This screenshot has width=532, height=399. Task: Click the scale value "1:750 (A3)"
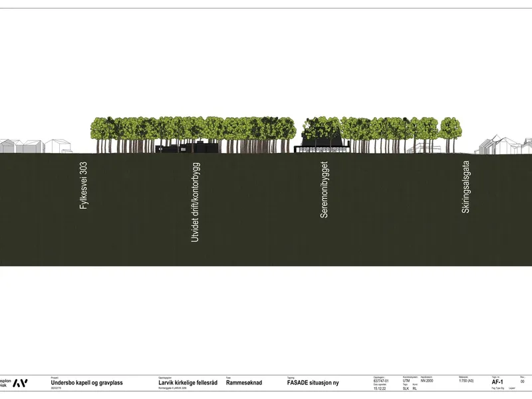coord(466,381)
